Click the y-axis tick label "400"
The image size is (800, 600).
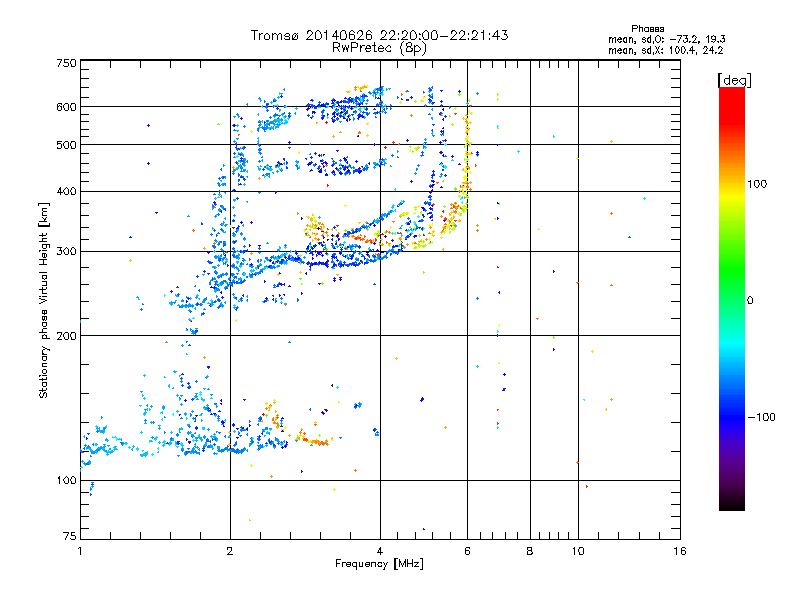coord(66,191)
